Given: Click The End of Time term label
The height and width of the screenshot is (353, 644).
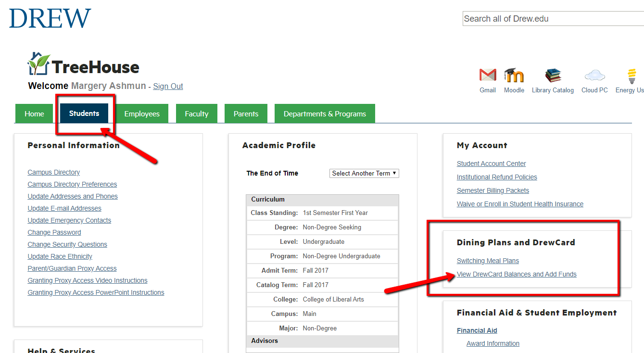Looking at the screenshot, I should click(x=272, y=173).
